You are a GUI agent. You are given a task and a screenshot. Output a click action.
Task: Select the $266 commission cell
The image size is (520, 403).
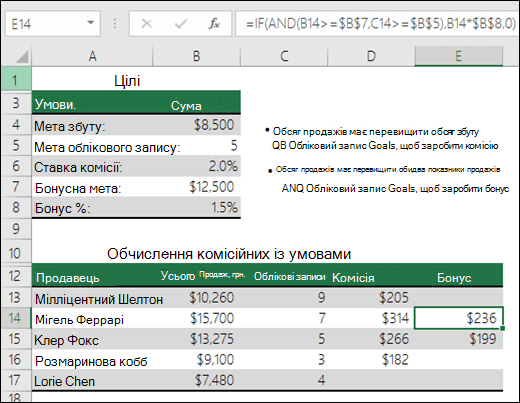pyautogui.click(x=371, y=339)
